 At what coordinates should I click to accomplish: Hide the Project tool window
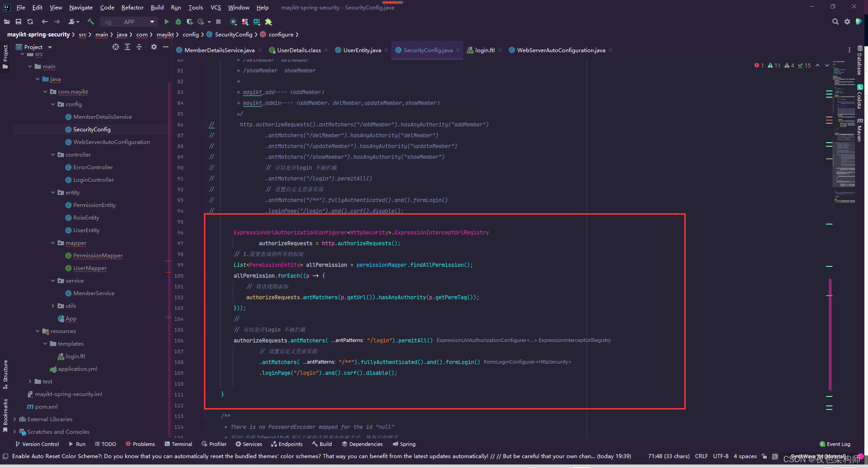tap(166, 47)
